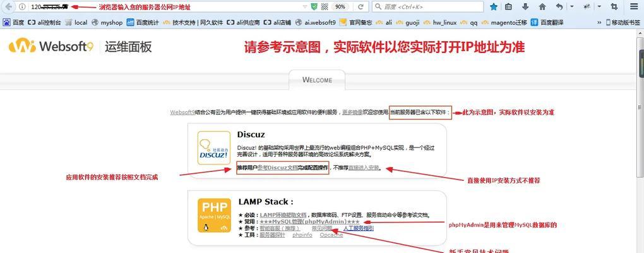Click the developer eyedropper toolbar icon
Screen dimensions: 644x253
tap(587, 6)
